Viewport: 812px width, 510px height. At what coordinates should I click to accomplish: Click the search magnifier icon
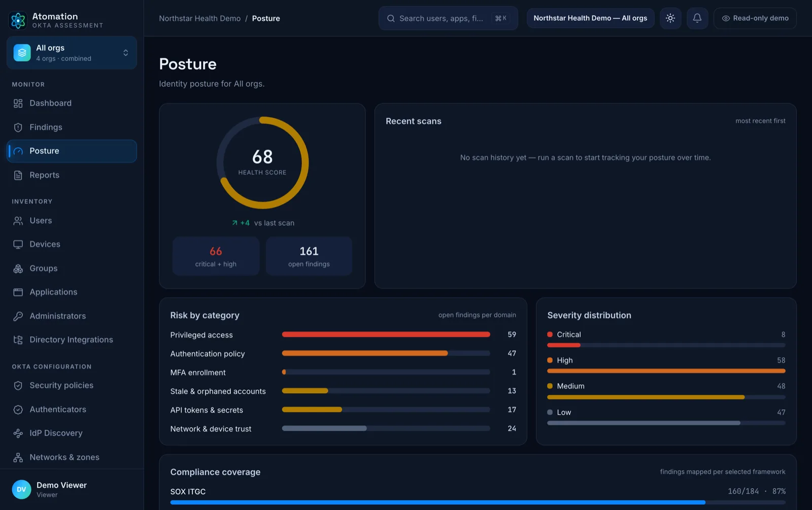click(391, 18)
